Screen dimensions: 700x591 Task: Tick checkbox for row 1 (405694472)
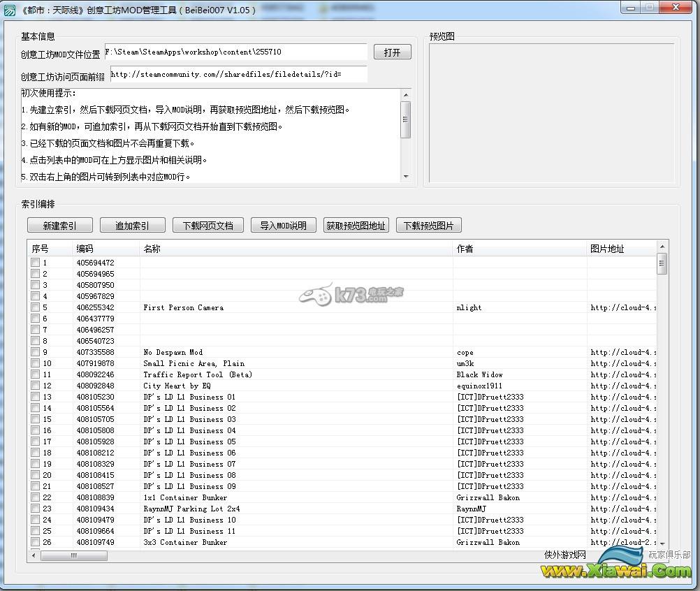[35, 263]
